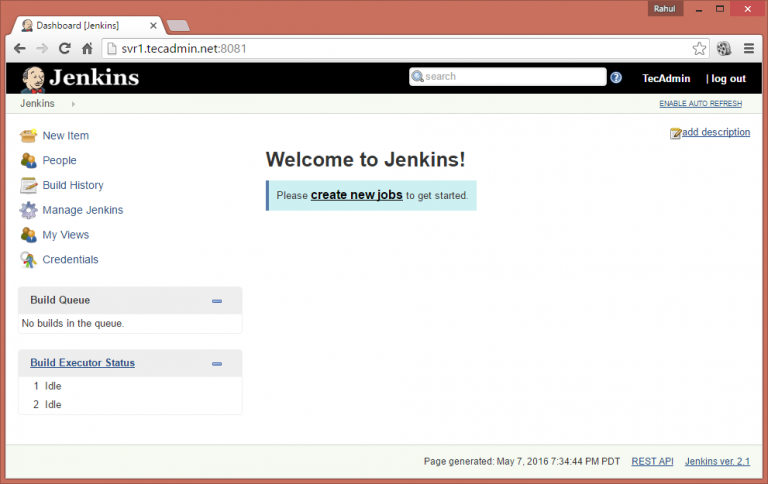Viewport: 768px width, 484px height.
Task: Click the search help question-mark icon
Action: pos(616,77)
